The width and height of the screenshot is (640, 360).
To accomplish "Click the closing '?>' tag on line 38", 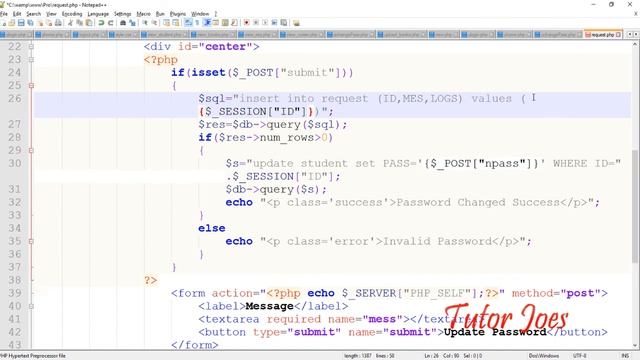I will pos(150,280).
